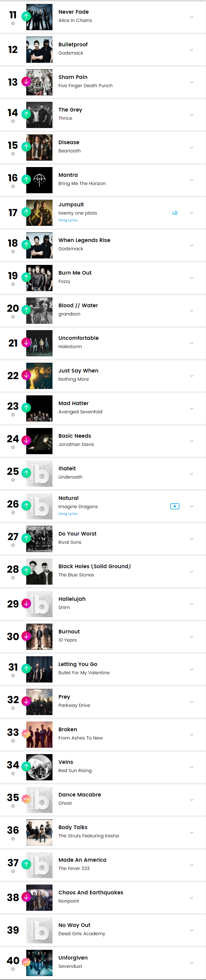Viewport: 206px width, 980px height.
Task: Click the small circle under rank 25
Action: click(x=13, y=480)
